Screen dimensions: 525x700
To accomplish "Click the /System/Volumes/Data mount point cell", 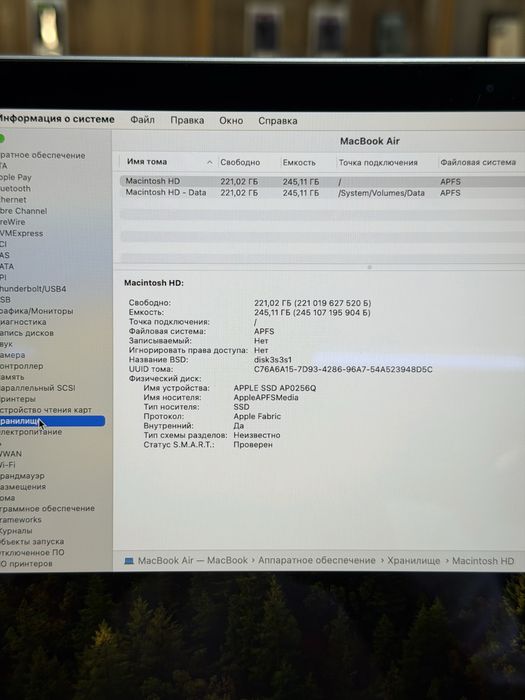I will (x=381, y=193).
